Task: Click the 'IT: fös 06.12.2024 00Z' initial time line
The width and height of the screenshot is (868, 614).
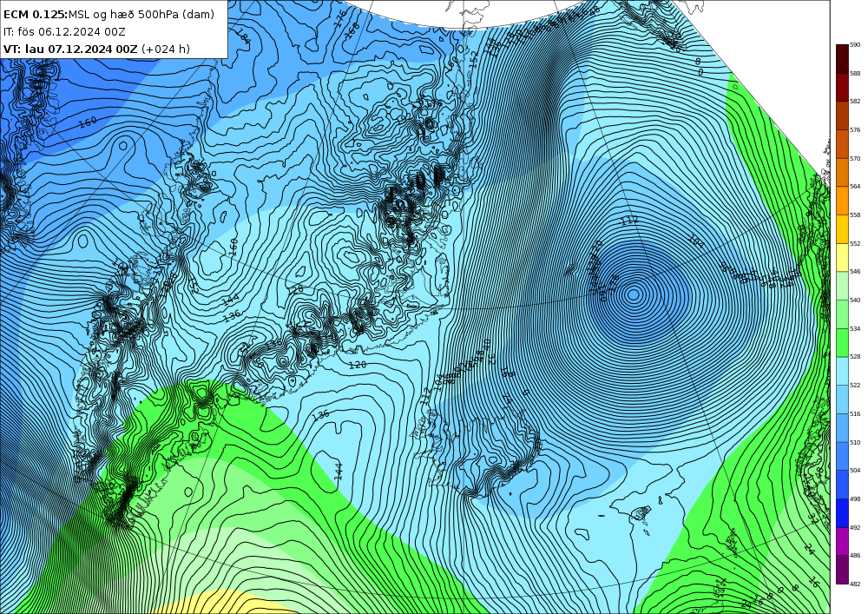Action: [64, 32]
